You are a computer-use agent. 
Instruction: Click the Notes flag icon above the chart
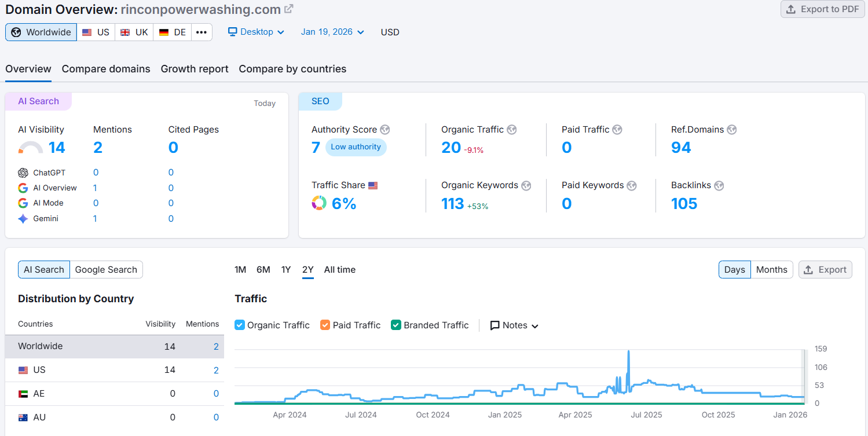coord(495,325)
